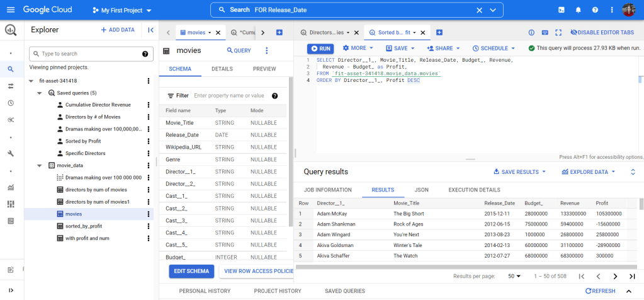Viewport: 644px width, 300px height.
Task: Click Disable Editor Tabs
Action: [x=602, y=33]
